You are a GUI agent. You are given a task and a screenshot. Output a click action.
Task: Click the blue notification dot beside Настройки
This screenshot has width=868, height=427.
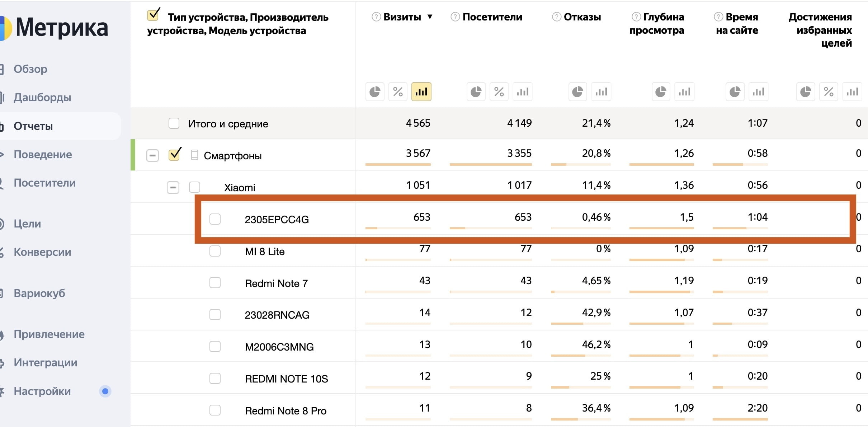pos(105,391)
